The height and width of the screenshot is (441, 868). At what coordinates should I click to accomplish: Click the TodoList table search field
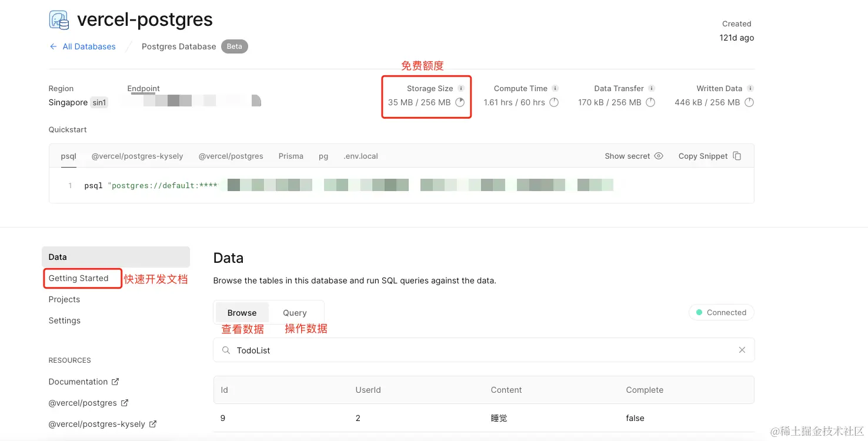483,350
